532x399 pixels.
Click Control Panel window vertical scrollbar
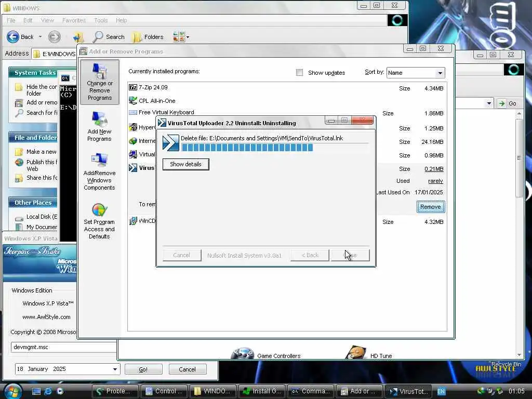519,234
